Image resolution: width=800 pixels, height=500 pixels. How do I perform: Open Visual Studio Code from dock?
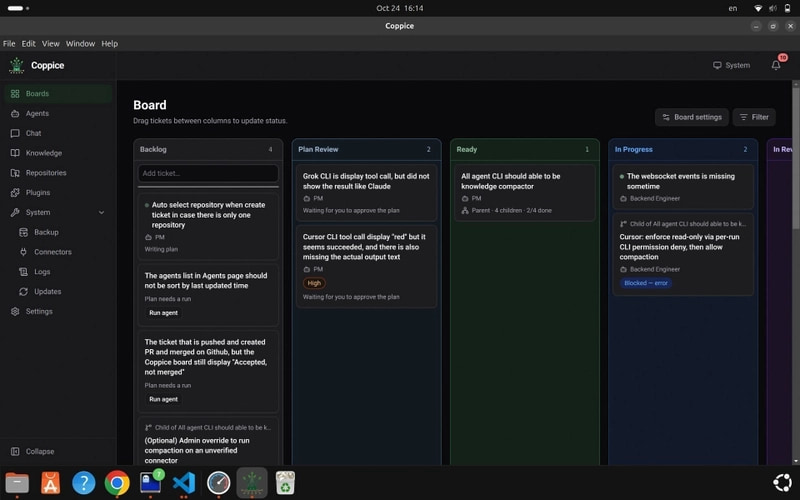(184, 483)
